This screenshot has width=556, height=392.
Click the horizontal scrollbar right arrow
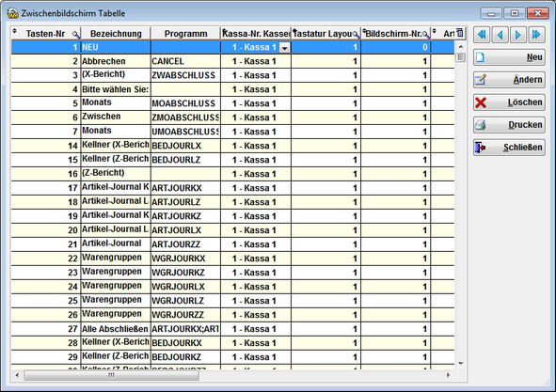448,375
